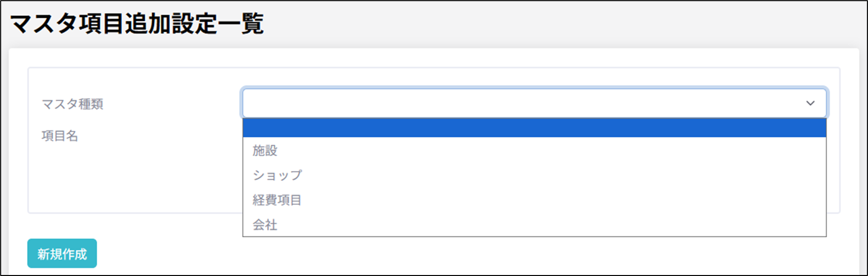This screenshot has height=276, width=868.
Task: Click empty row space right of 会社 option
Action: pos(545,225)
